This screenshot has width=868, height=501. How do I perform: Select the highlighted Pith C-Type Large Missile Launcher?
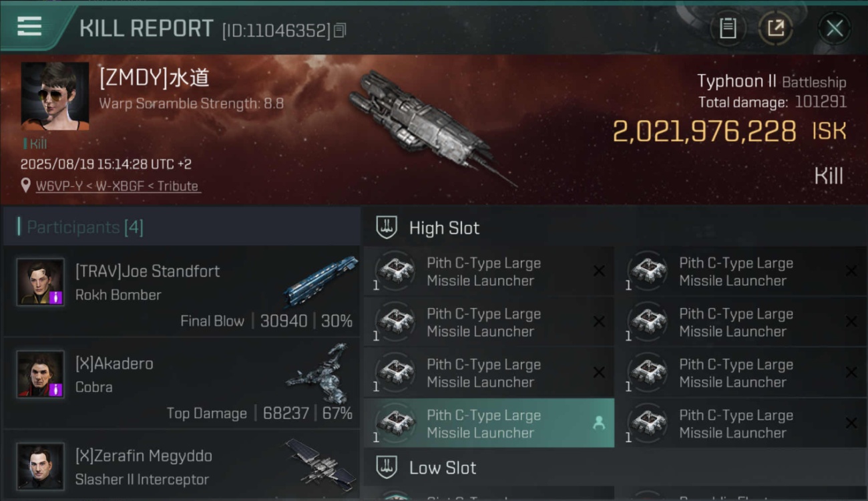point(489,424)
